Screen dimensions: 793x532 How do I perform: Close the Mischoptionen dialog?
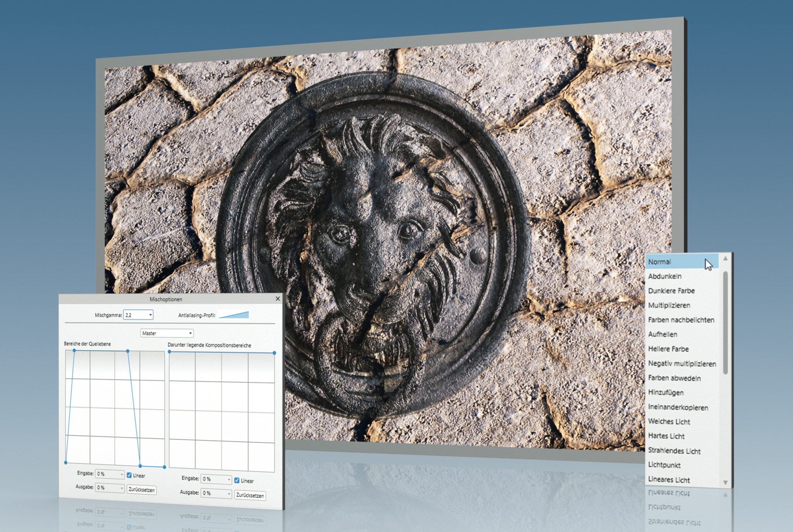(277, 299)
